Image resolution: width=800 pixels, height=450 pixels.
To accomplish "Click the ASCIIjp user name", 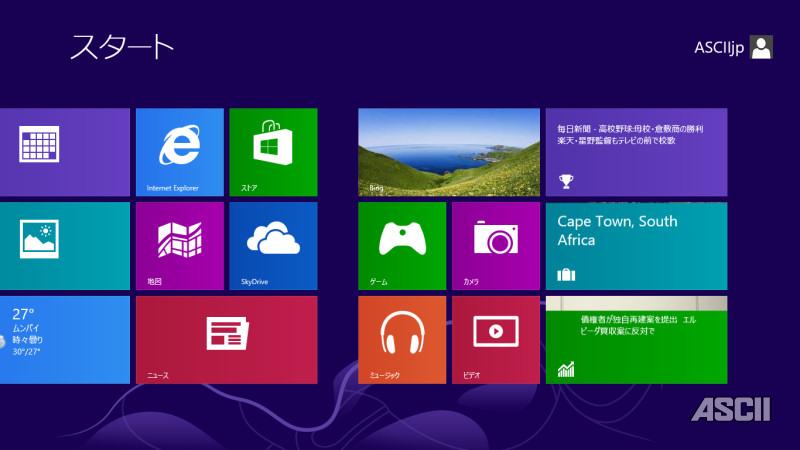I will pyautogui.click(x=719, y=48).
